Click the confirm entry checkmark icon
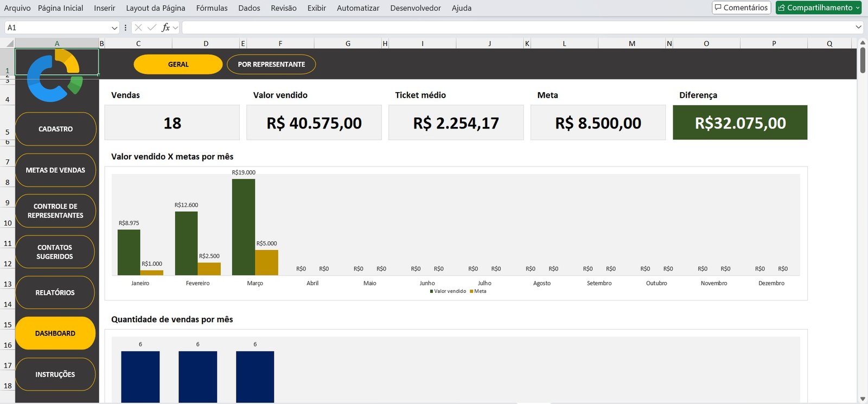 tap(152, 28)
